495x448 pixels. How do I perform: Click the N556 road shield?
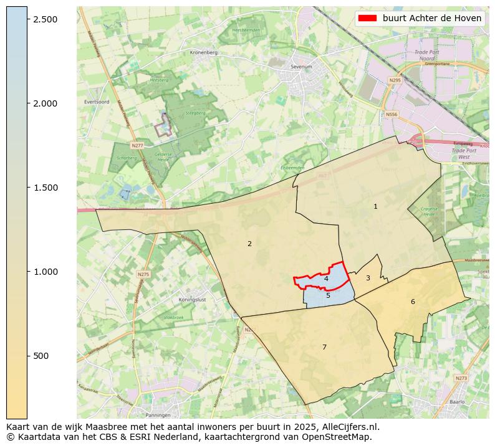tap(392, 115)
